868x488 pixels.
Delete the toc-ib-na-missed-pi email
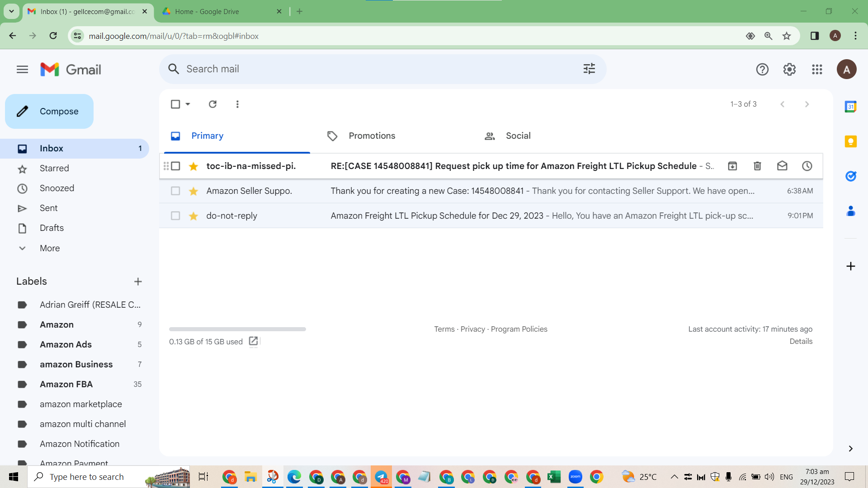click(757, 166)
